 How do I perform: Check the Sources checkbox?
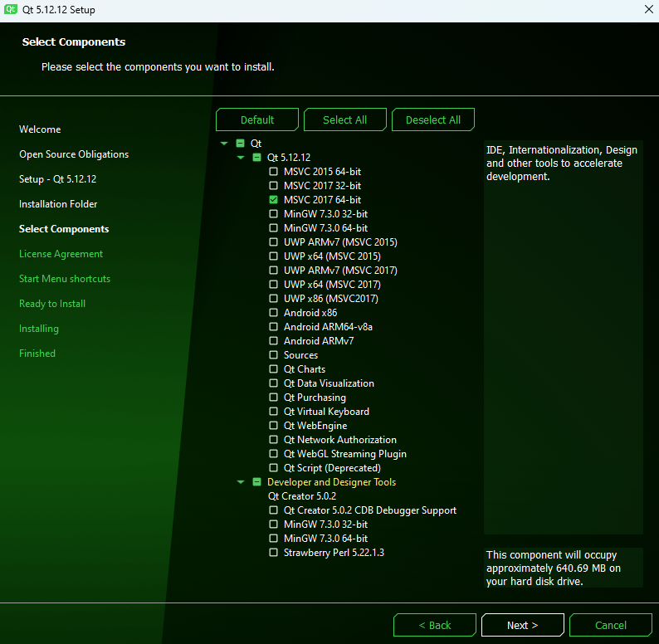(x=273, y=355)
